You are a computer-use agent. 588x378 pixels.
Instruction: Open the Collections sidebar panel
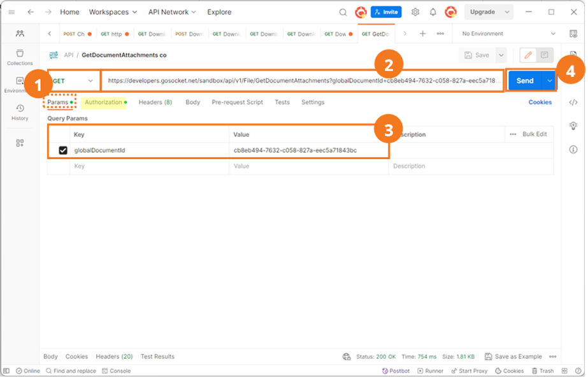pos(20,57)
